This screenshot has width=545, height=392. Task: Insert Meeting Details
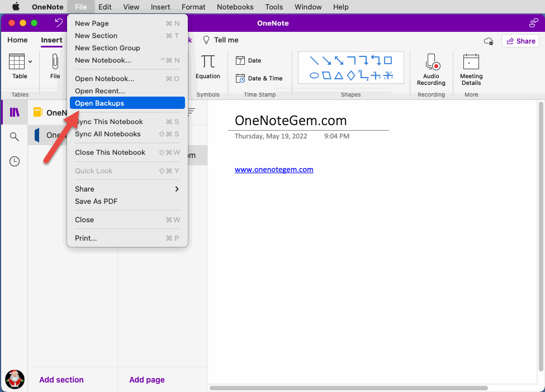point(471,69)
